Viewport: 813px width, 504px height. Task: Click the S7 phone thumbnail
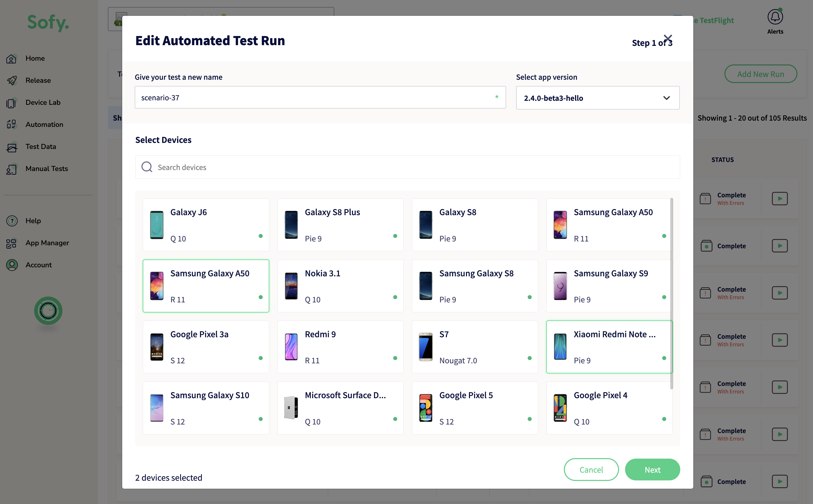[426, 347]
